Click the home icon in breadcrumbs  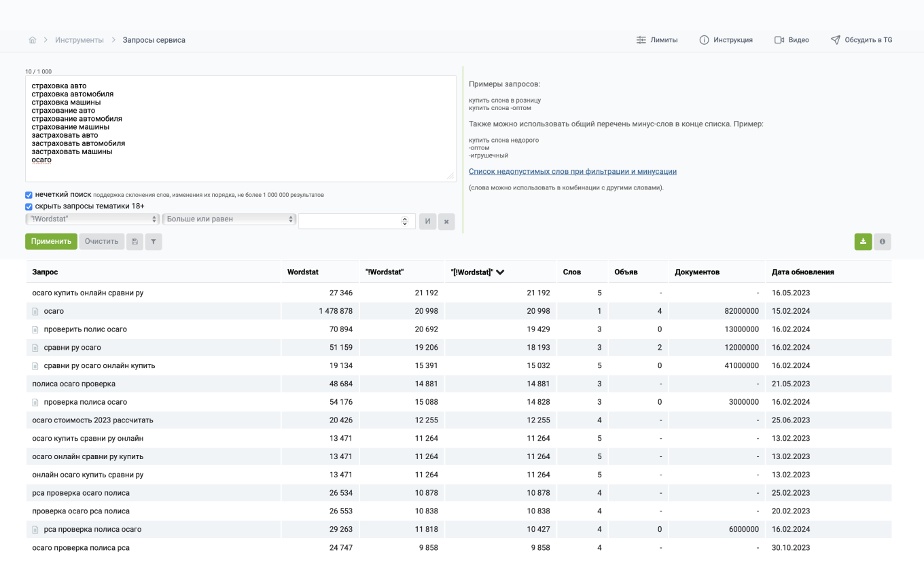[x=33, y=40]
